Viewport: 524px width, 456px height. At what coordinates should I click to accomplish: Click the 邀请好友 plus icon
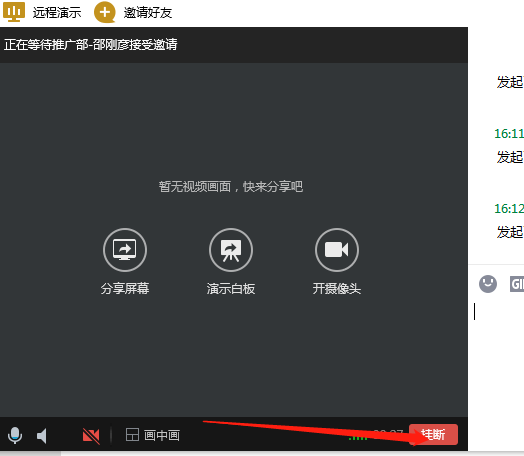(105, 12)
